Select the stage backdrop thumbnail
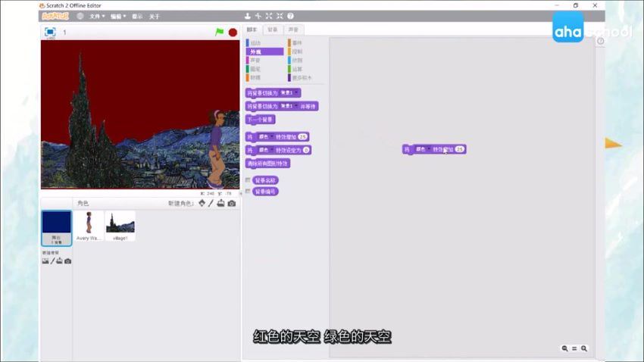644x362 pixels. pos(57,228)
